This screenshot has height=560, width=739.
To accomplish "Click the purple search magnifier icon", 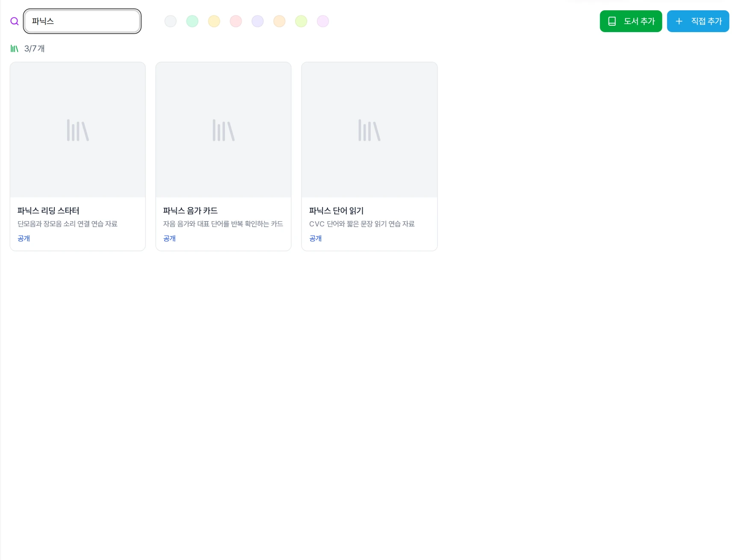I will [x=15, y=21].
